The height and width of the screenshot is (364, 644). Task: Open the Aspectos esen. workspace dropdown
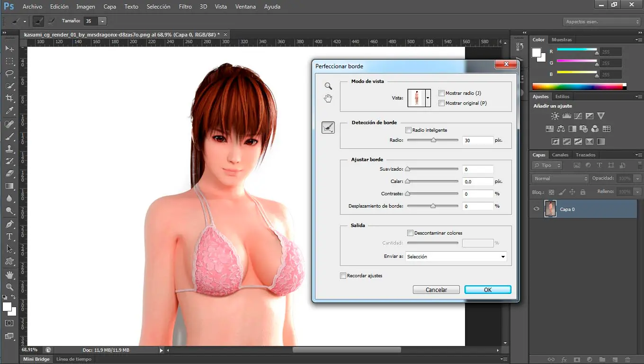[602, 22]
